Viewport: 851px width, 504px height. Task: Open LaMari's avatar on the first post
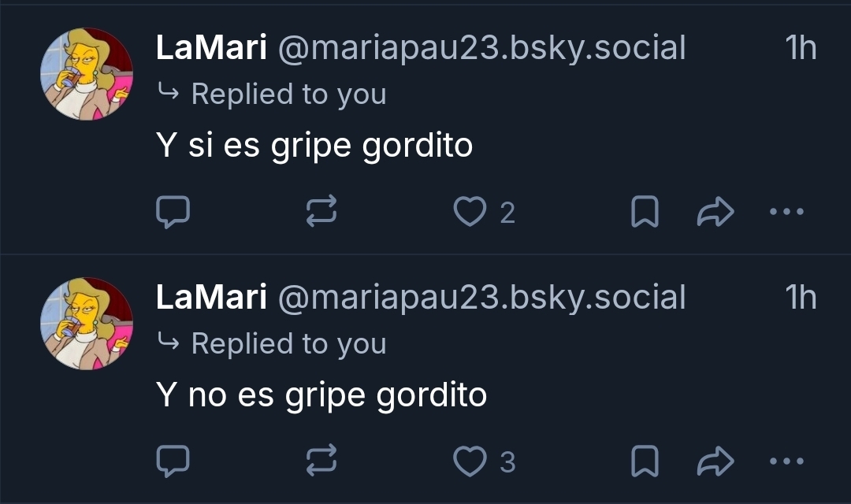(x=87, y=74)
